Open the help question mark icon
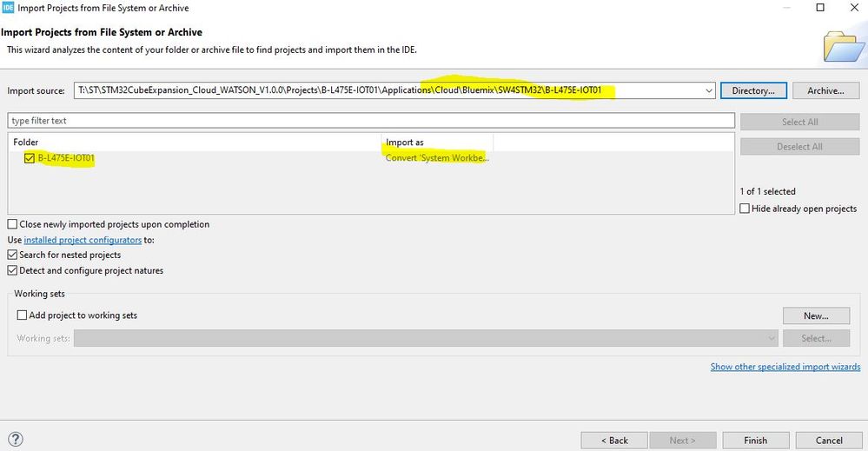This screenshot has width=868, height=451. point(16,440)
